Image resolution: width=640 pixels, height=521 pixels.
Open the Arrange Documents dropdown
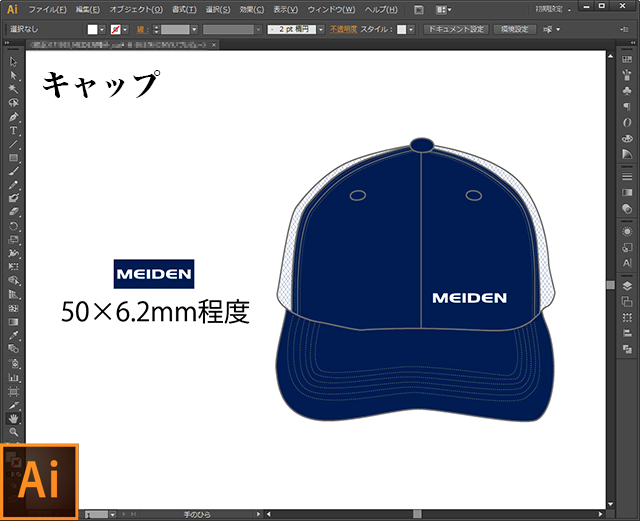tap(443, 10)
